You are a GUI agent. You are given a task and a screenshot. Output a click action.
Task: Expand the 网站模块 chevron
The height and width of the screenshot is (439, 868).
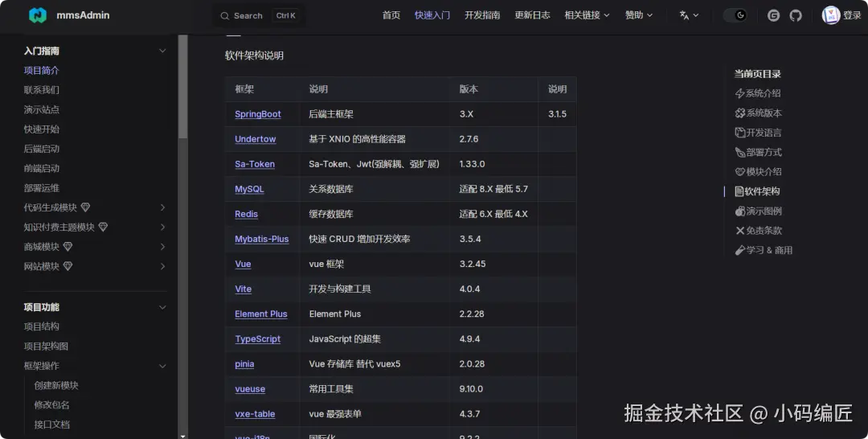(x=162, y=266)
